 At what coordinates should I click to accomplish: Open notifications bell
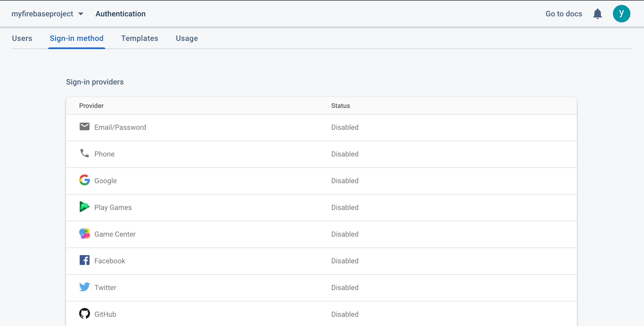(597, 14)
